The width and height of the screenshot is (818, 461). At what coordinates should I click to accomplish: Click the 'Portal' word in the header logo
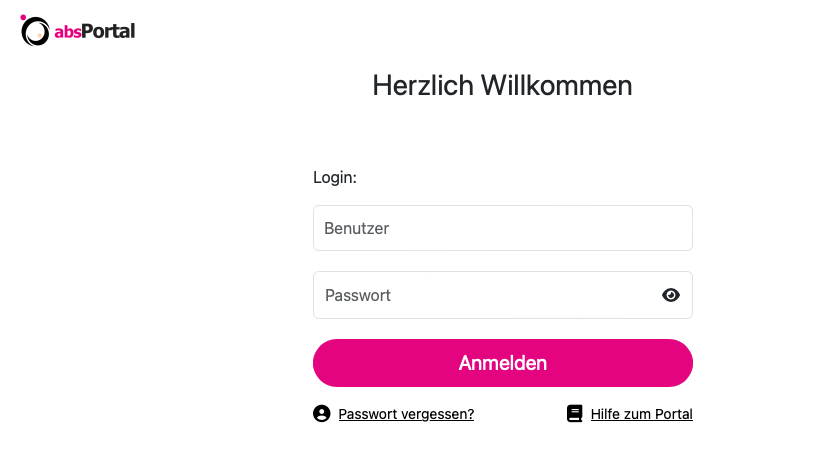108,31
